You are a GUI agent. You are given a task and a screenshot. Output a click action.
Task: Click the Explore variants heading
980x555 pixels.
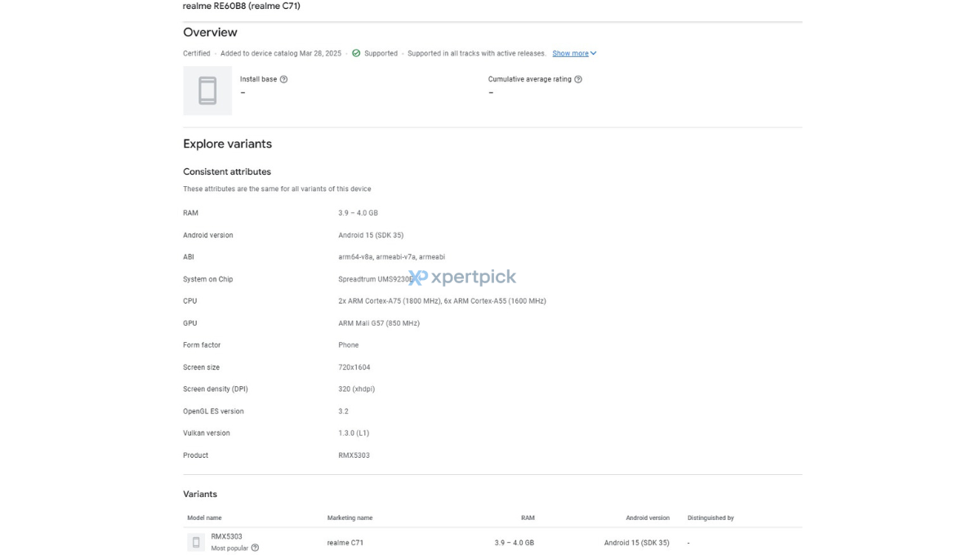point(227,144)
